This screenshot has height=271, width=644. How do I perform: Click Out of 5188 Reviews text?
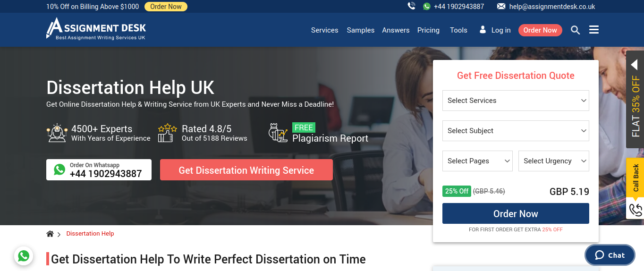pyautogui.click(x=214, y=138)
